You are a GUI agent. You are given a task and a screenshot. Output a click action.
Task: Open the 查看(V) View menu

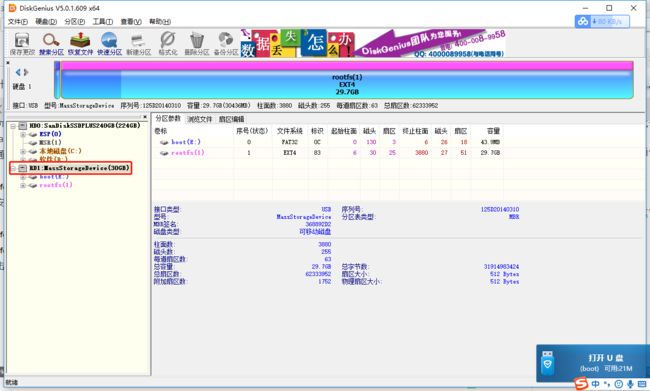(x=131, y=22)
